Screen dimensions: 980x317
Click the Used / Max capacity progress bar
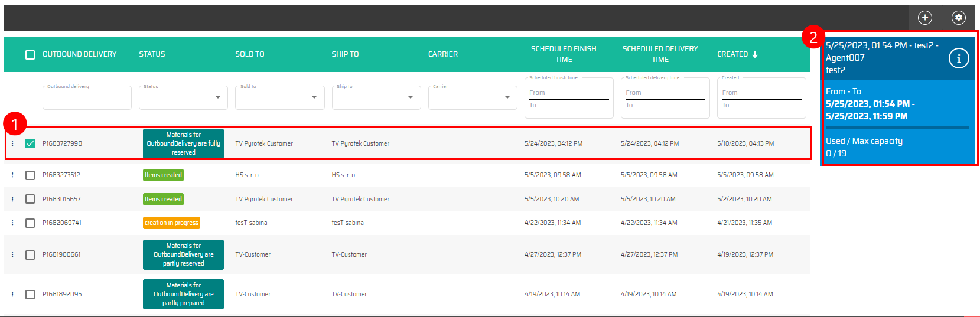pyautogui.click(x=897, y=127)
